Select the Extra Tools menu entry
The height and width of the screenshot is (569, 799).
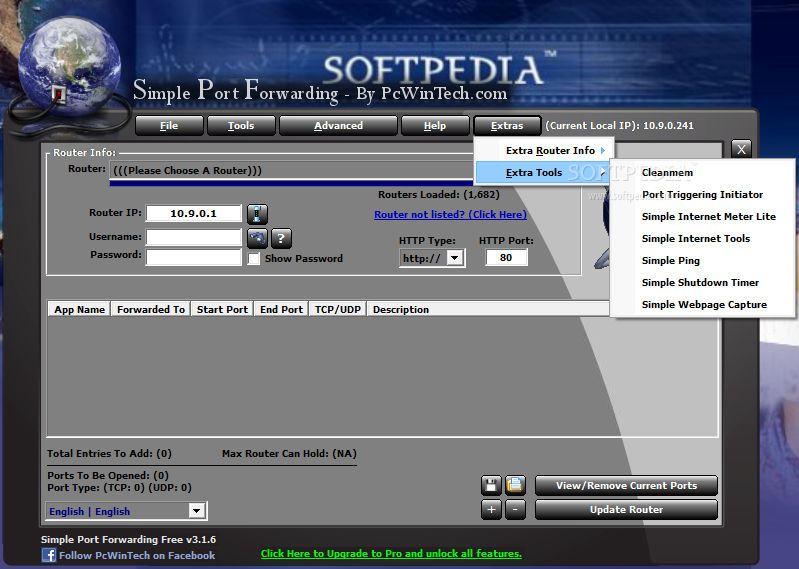(x=542, y=173)
